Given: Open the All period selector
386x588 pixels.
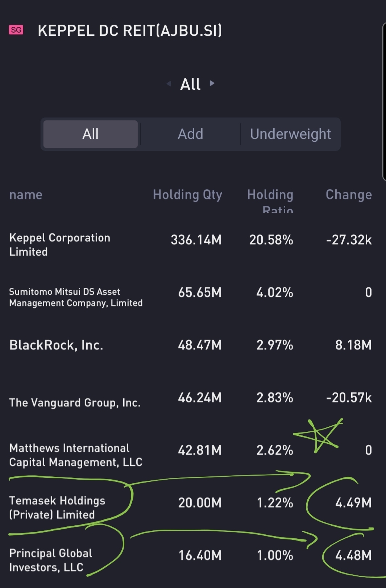Looking at the screenshot, I should [x=190, y=84].
